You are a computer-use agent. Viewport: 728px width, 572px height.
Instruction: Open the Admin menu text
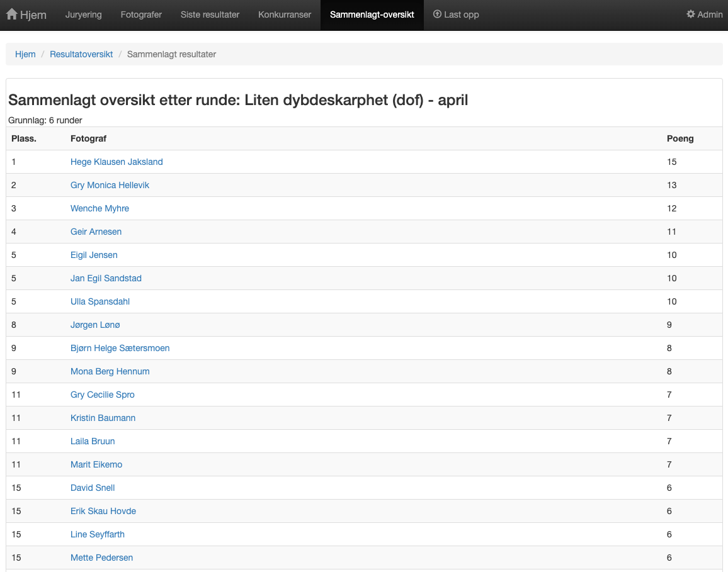[x=710, y=14]
